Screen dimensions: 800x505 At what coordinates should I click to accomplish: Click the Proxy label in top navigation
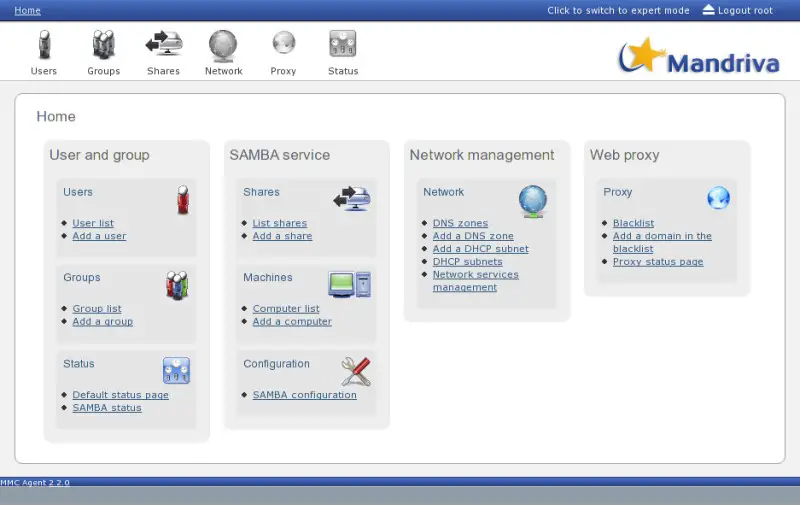(283, 71)
